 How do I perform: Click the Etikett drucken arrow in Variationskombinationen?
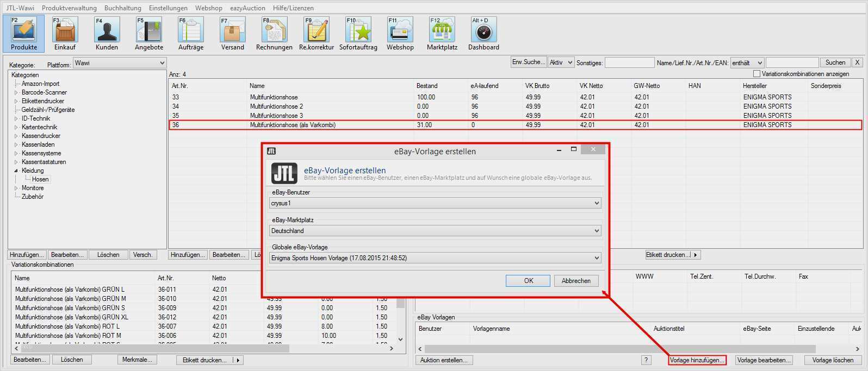[238, 360]
